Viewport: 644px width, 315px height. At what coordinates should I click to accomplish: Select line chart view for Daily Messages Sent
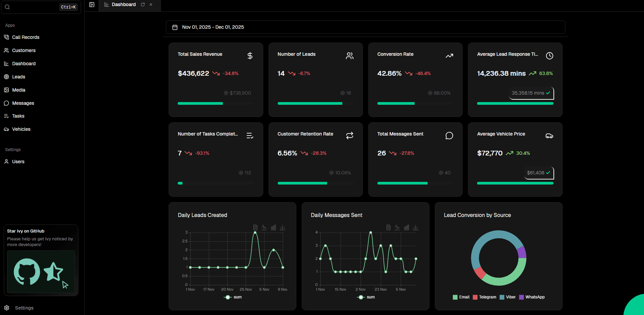(397, 227)
